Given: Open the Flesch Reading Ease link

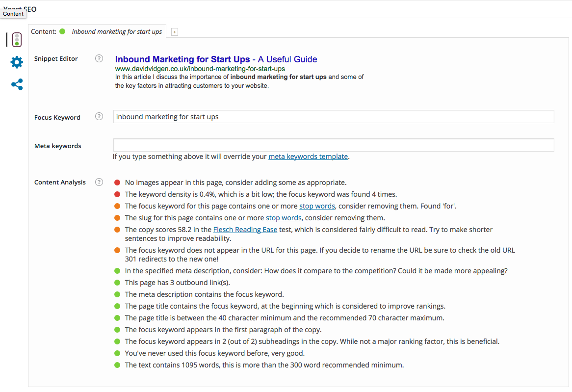Looking at the screenshot, I should click(x=245, y=230).
